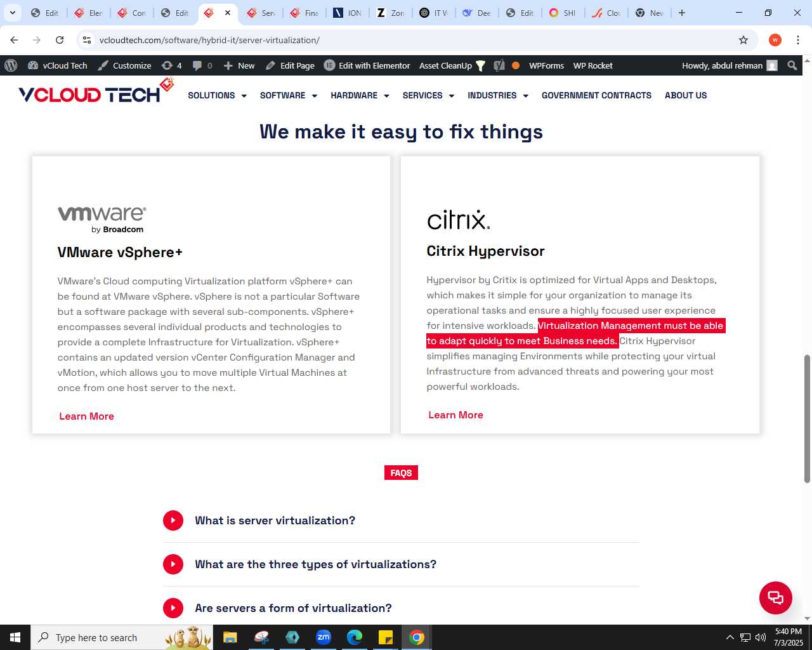This screenshot has height=650, width=812.
Task: Switch to the Zon browser tab
Action: tap(391, 13)
